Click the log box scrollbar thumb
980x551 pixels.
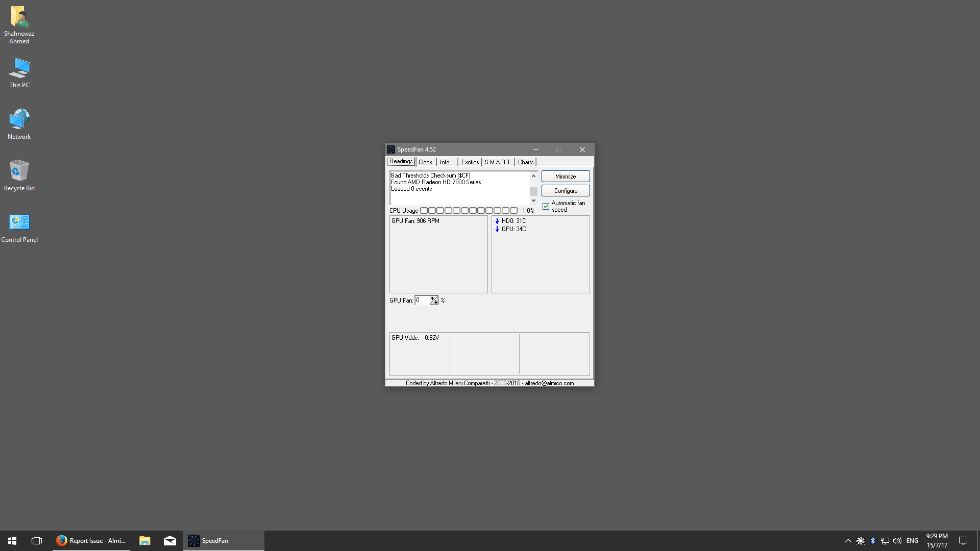tap(534, 192)
